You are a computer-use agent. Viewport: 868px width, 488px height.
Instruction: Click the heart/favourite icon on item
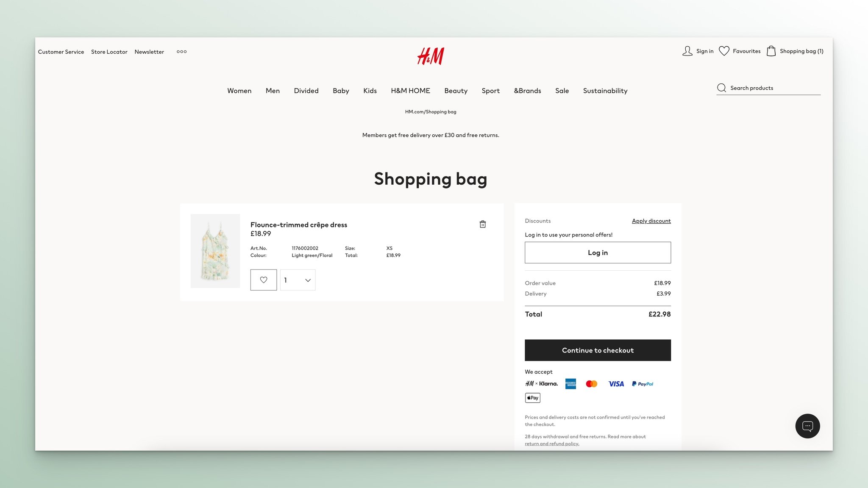pos(264,280)
